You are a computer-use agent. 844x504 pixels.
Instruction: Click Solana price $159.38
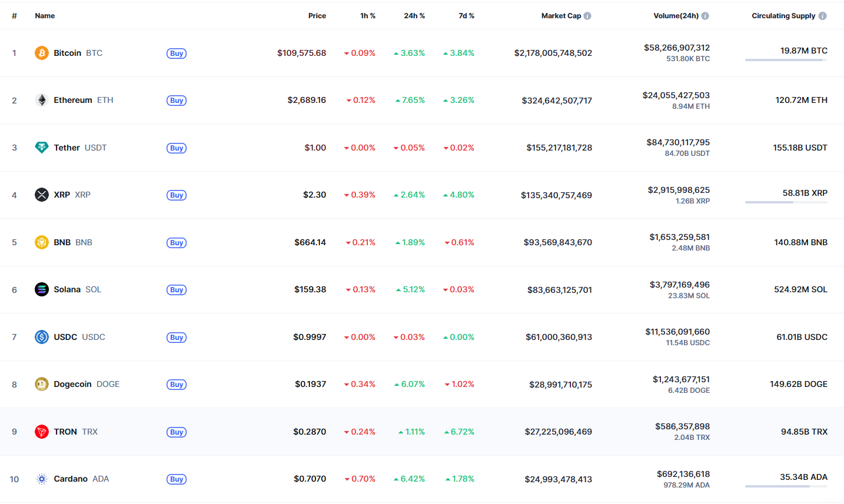click(310, 289)
